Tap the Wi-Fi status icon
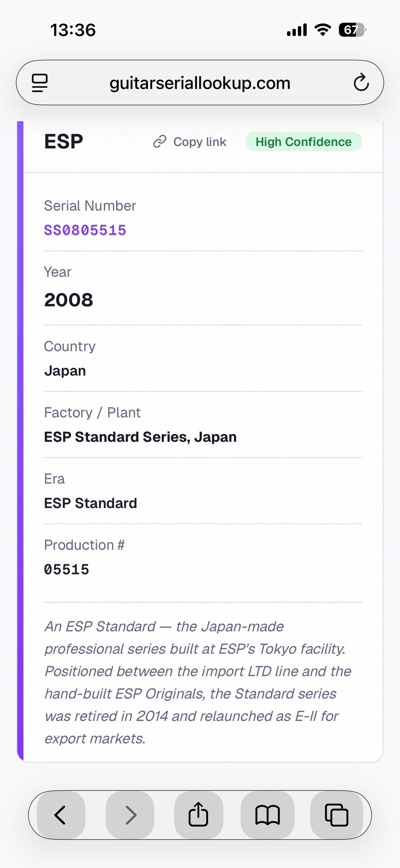 click(x=322, y=30)
